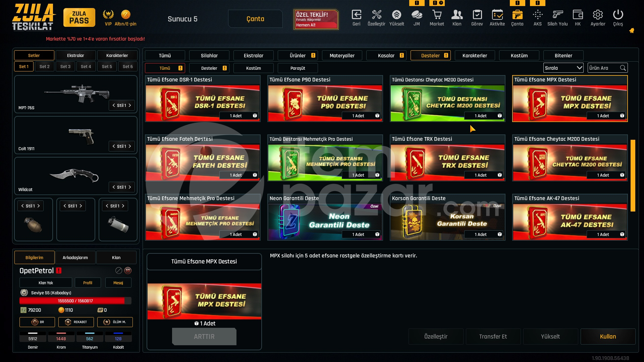Image resolution: width=644 pixels, height=362 pixels.
Task: Click the Mesaj button
Action: [x=118, y=283]
